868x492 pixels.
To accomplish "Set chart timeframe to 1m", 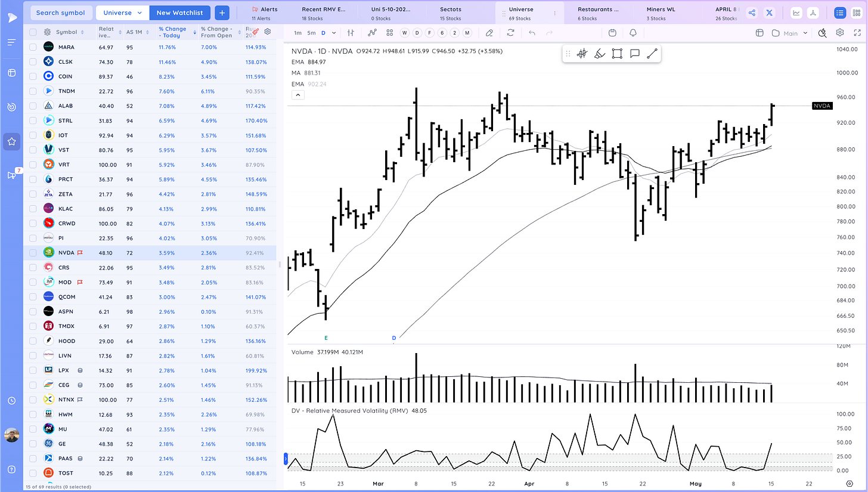I will click(x=297, y=33).
